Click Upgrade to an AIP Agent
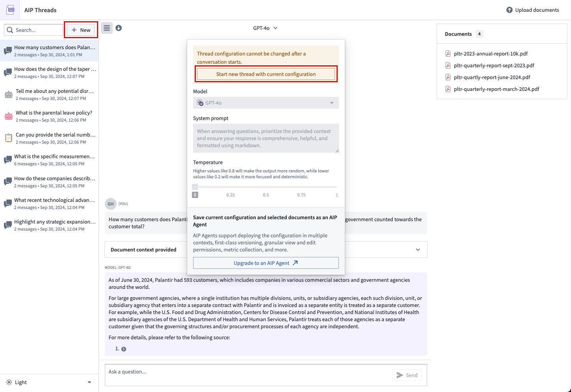 point(266,263)
